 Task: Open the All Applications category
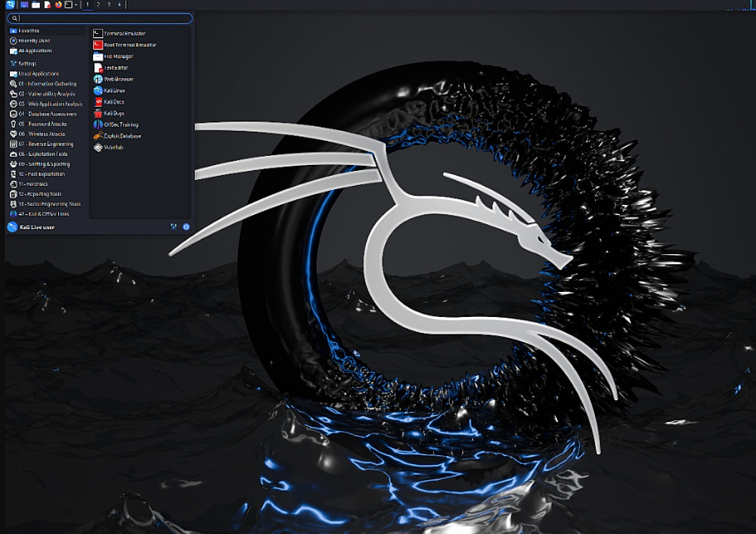[x=47, y=51]
